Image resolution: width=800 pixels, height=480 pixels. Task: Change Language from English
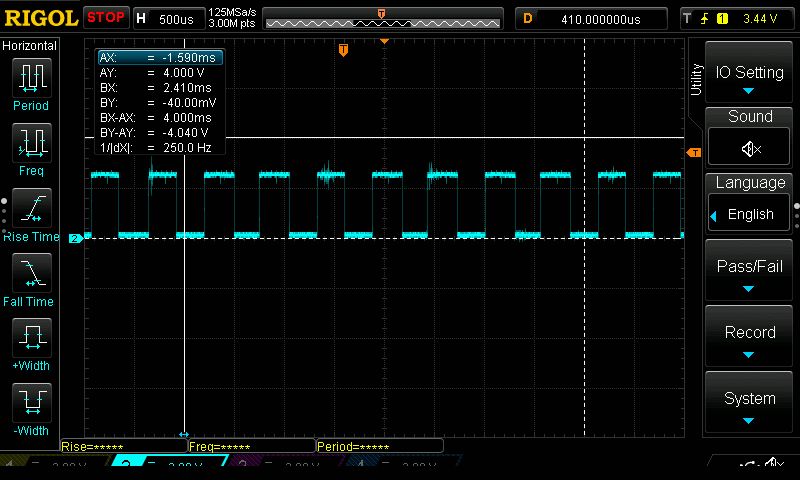(749, 214)
